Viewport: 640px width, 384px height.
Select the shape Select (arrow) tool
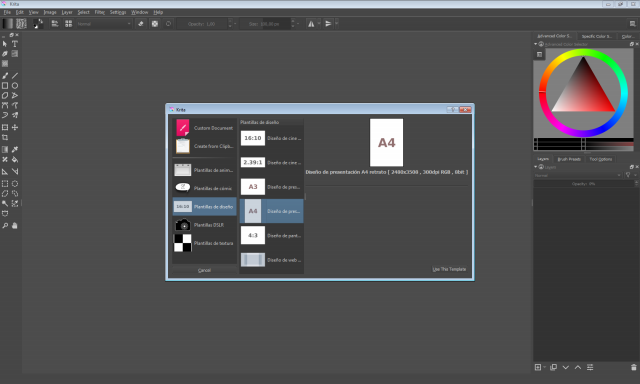(5, 44)
